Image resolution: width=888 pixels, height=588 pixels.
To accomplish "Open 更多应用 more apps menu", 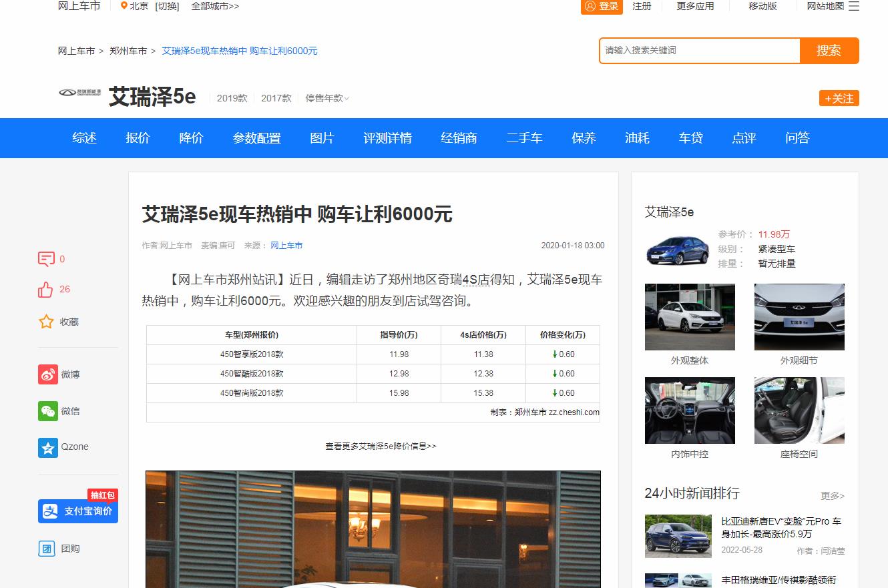I will [696, 6].
